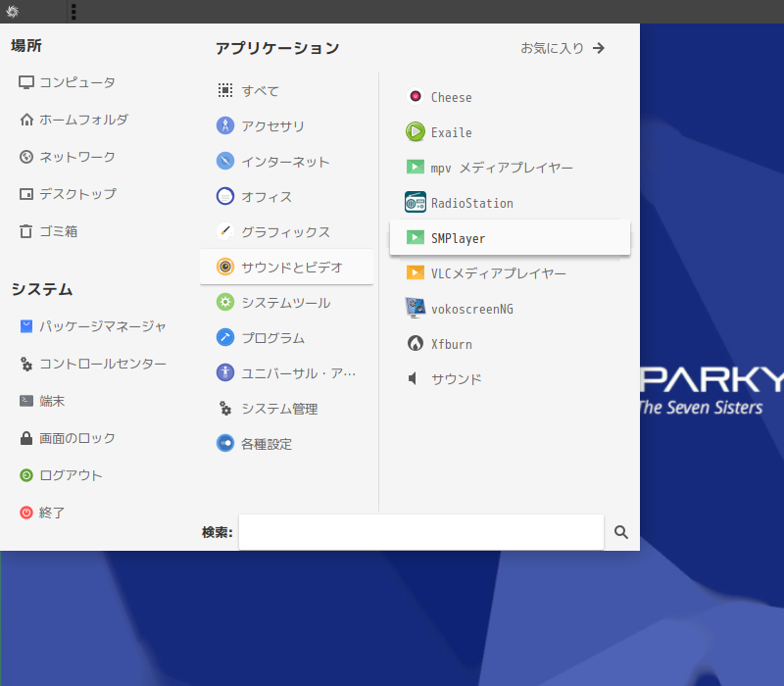The width and height of the screenshot is (784, 686).
Task: Click the SMPlayer green play icon
Action: coord(415,238)
